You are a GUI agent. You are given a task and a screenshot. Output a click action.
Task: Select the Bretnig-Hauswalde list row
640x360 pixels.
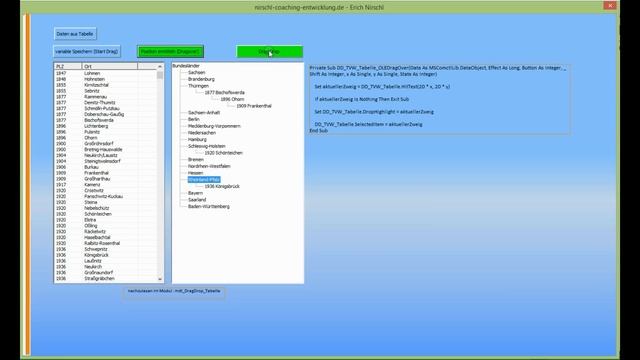click(105, 149)
